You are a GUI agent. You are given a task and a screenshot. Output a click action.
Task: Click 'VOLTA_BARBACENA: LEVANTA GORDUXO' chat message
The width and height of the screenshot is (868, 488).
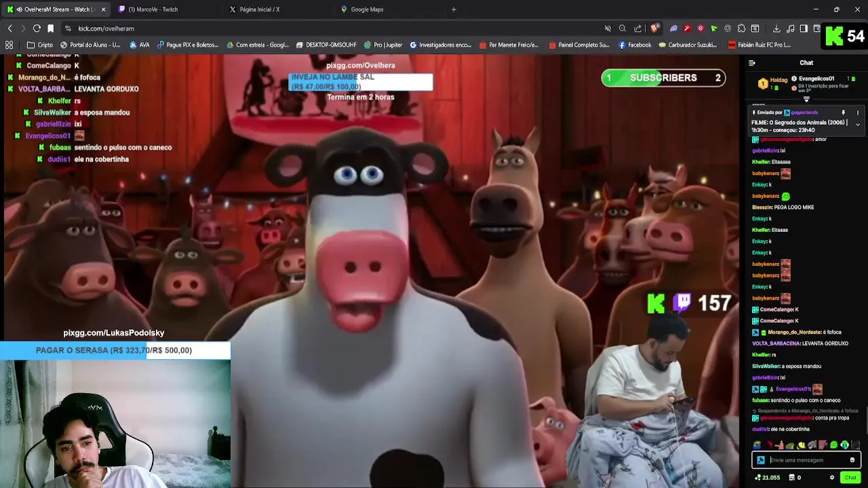(x=800, y=344)
